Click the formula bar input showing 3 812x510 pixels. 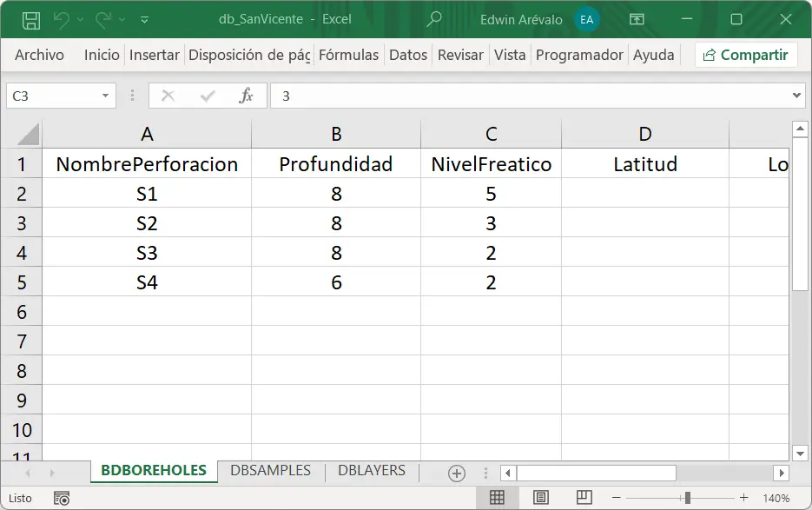coord(531,96)
